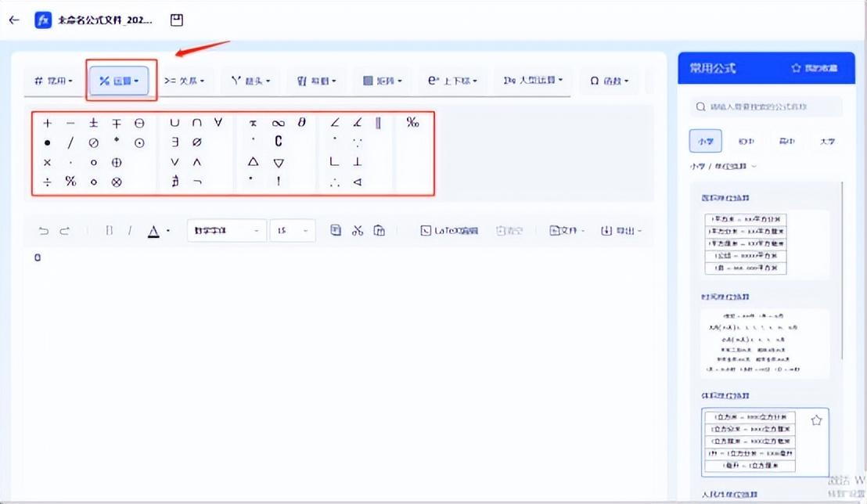Insert the logical or ∨ symbol
The height and width of the screenshot is (504, 867).
[x=174, y=162]
